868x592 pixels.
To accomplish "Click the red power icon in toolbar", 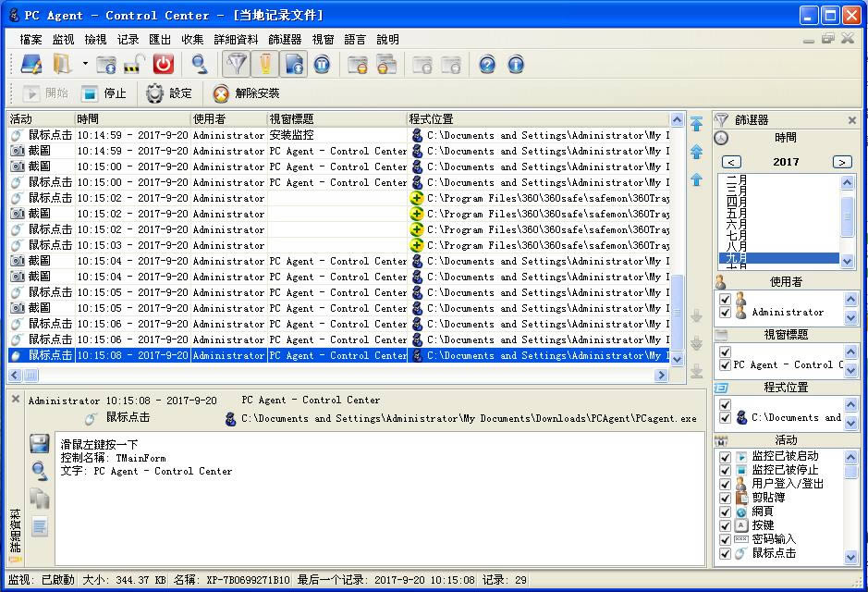I will click(x=163, y=64).
